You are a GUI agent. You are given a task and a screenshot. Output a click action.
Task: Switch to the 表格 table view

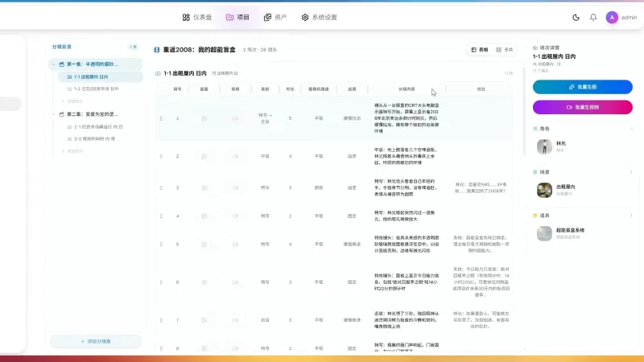point(480,50)
